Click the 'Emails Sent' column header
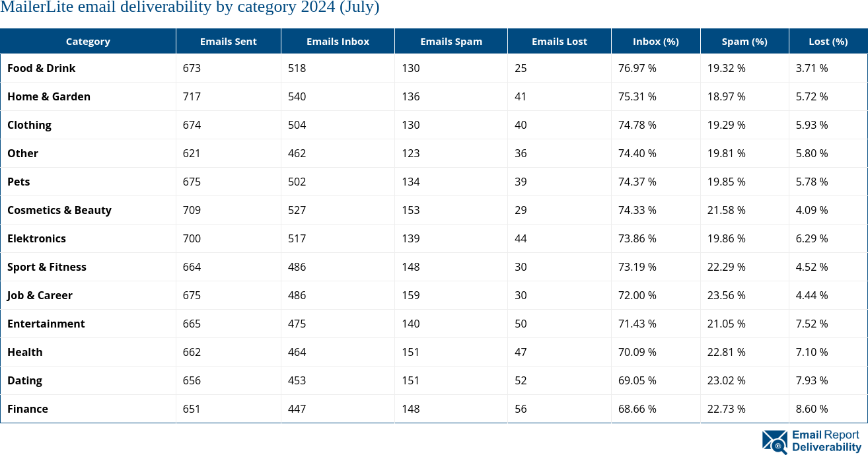The image size is (868, 455). coord(229,41)
